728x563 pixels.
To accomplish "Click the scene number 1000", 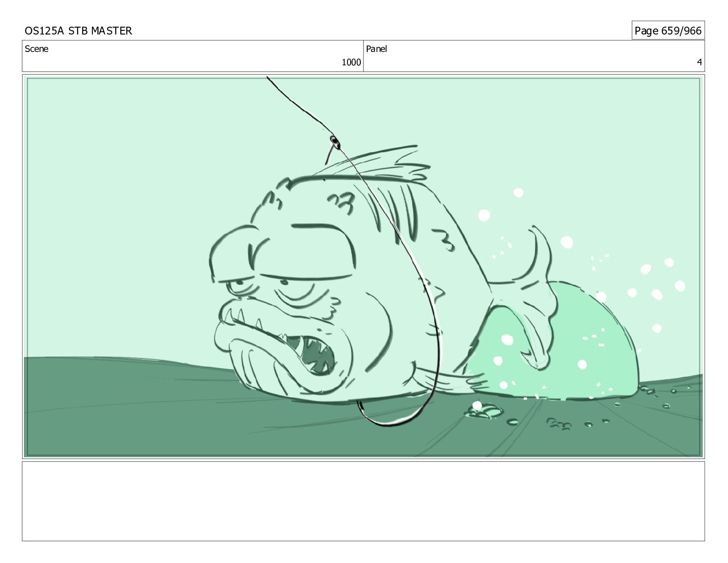I will click(x=351, y=62).
